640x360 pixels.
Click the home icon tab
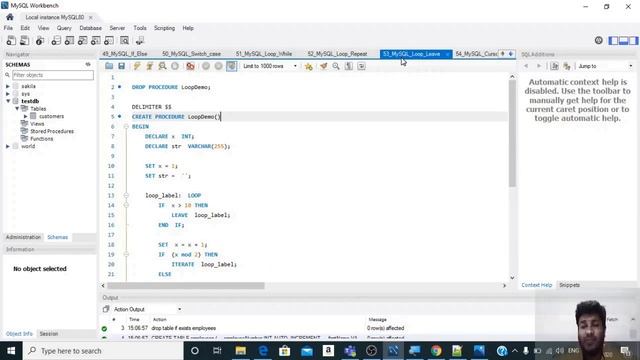click(x=10, y=17)
